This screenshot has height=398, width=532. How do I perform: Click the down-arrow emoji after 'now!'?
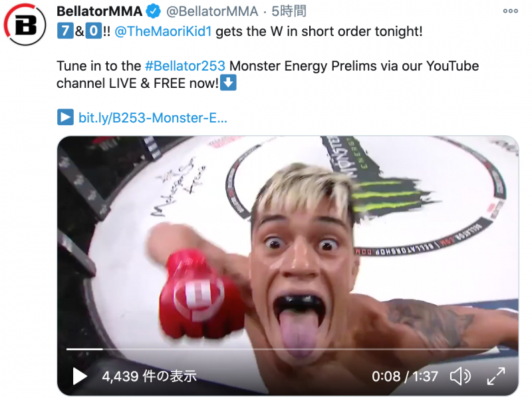click(x=228, y=83)
